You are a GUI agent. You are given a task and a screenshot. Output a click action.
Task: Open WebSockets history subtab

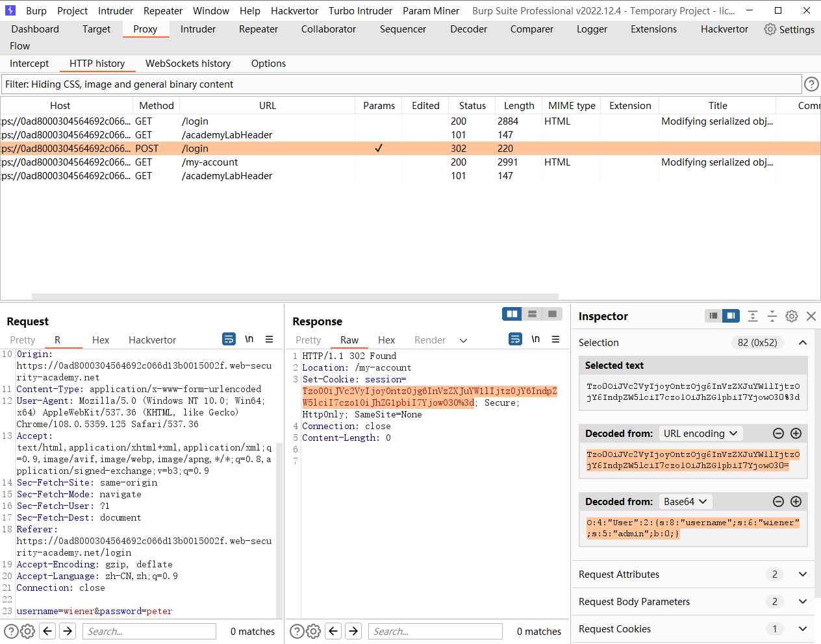(x=188, y=64)
